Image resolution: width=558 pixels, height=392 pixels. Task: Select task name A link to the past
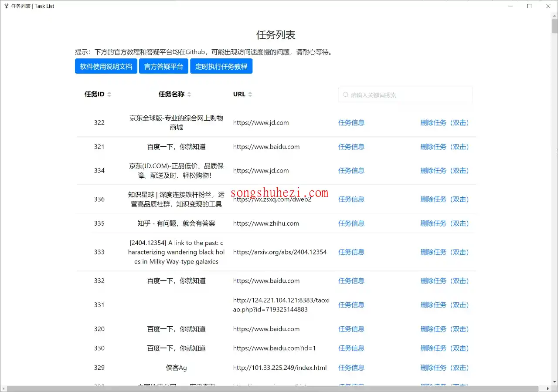click(x=176, y=252)
